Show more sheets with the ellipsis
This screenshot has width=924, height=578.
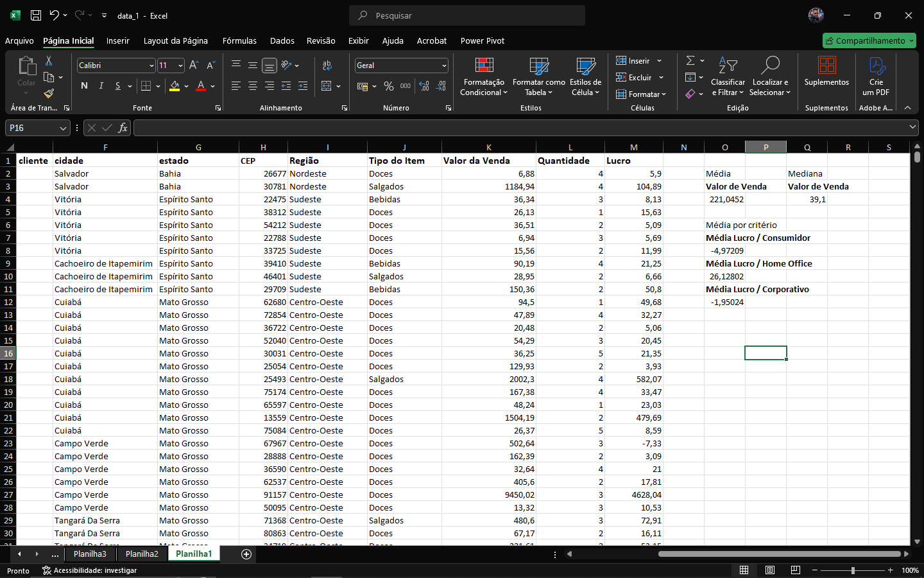pos(55,554)
